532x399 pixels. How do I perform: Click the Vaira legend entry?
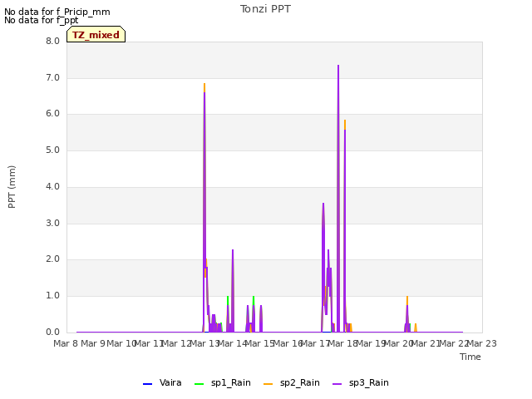pyautogui.click(x=162, y=382)
